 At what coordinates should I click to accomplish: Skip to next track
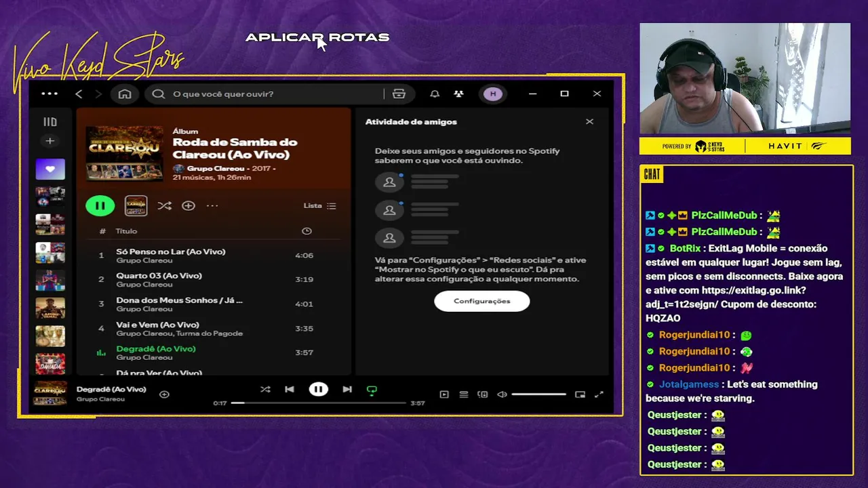pyautogui.click(x=347, y=390)
